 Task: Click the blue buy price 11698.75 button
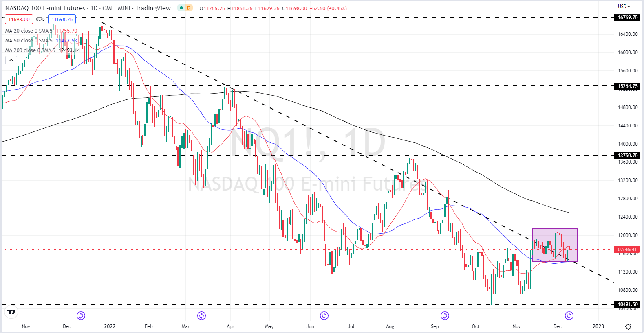(x=62, y=19)
